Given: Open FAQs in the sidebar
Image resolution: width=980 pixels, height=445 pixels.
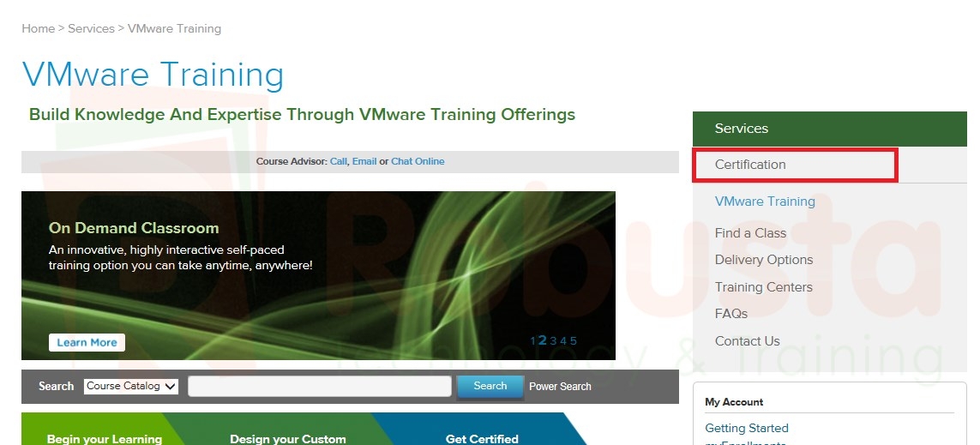Looking at the screenshot, I should (731, 314).
